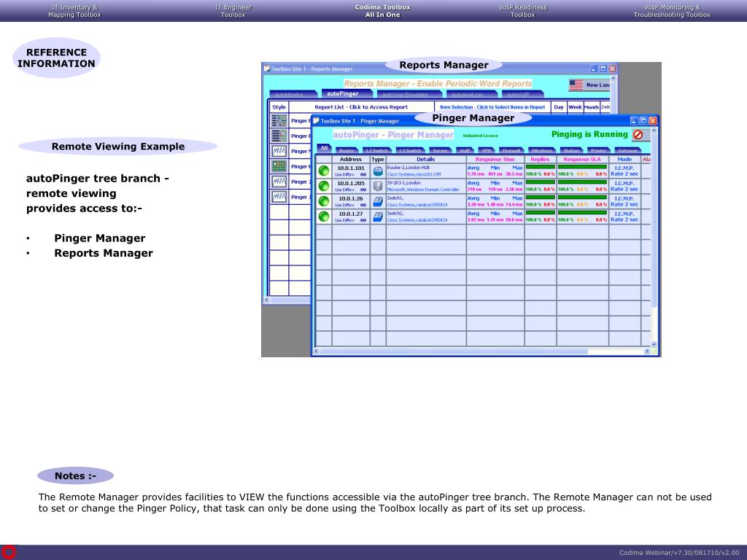Open the Firewall filter tab

(x=511, y=151)
